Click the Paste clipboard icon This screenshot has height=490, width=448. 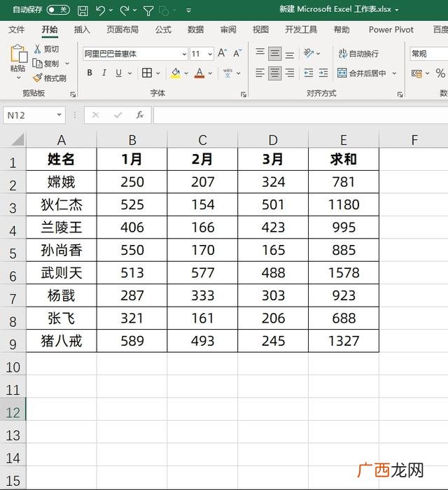(x=19, y=54)
